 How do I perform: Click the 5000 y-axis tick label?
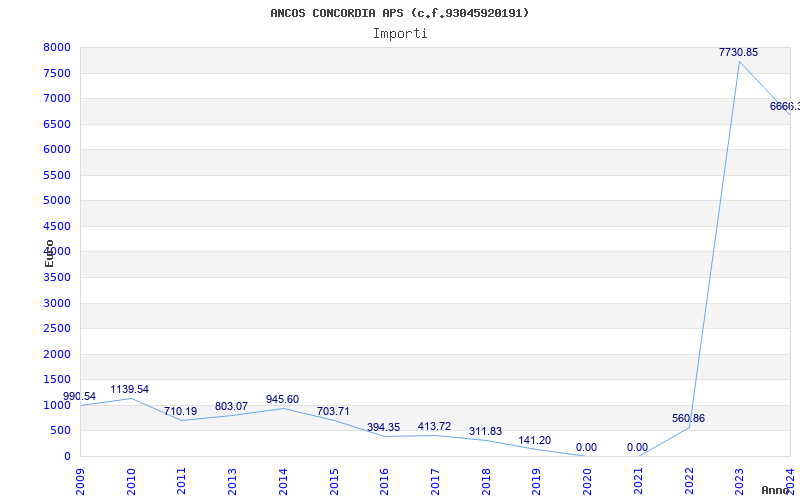(x=57, y=201)
